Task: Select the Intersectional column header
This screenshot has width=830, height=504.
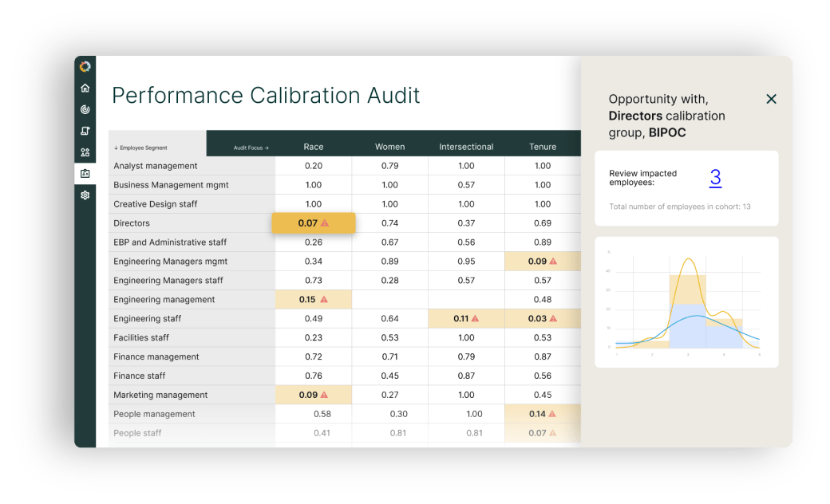Action: pyautogui.click(x=466, y=147)
